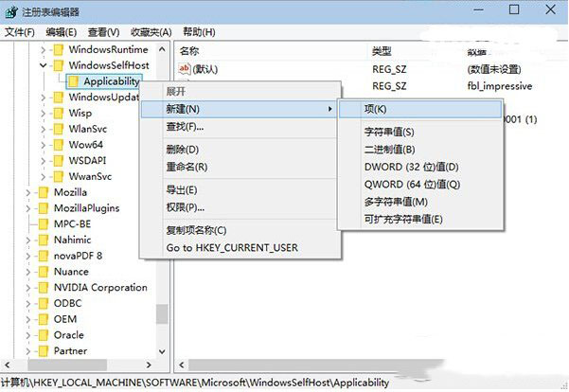Click the NVIDIA Corporation folder icon

[44, 288]
